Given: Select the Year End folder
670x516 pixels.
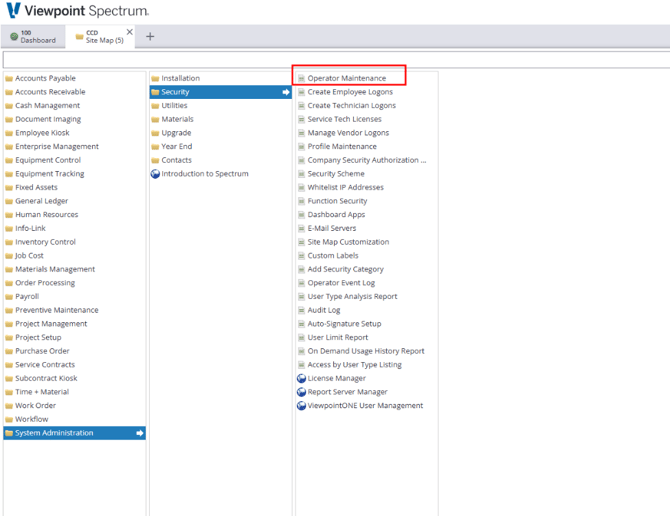Looking at the screenshot, I should tap(176, 147).
